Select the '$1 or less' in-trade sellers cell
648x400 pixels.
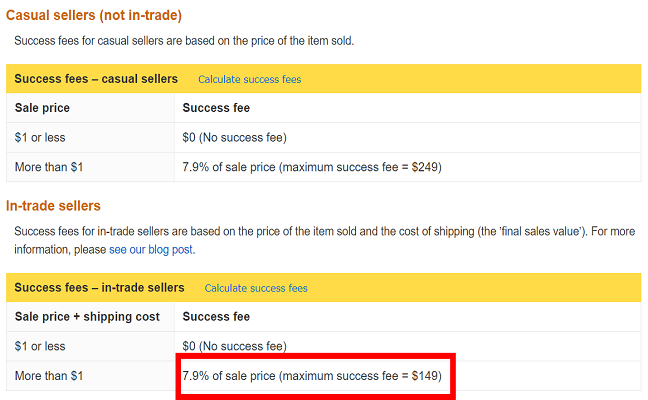pyautogui.click(x=40, y=346)
